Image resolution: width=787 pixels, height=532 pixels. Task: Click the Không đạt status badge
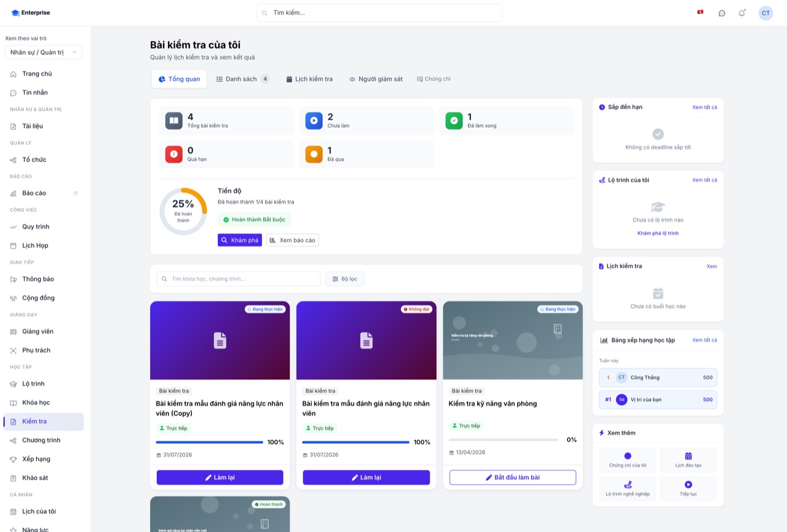point(416,309)
